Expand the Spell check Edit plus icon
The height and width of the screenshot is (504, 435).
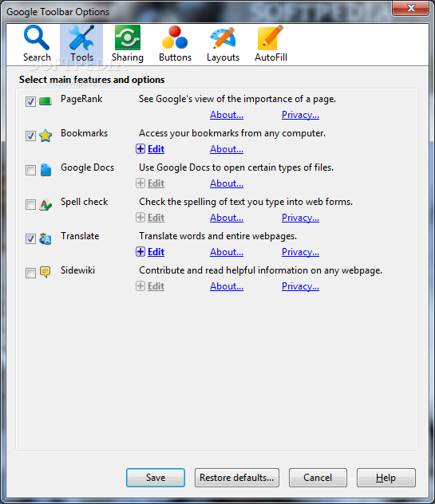pyautogui.click(x=140, y=218)
